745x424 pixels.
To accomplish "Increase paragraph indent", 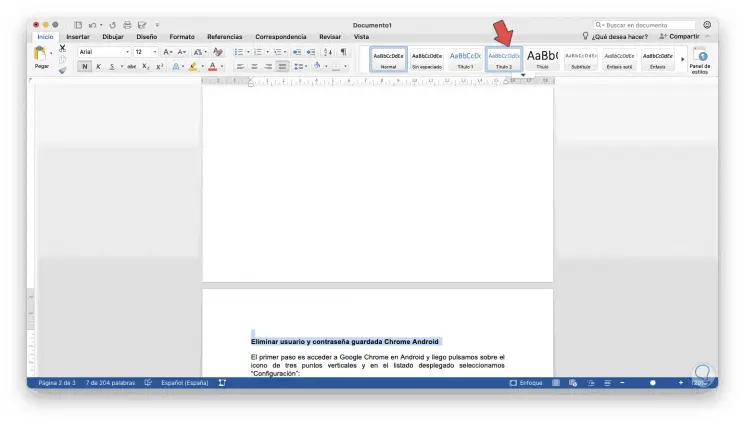I will (311, 52).
